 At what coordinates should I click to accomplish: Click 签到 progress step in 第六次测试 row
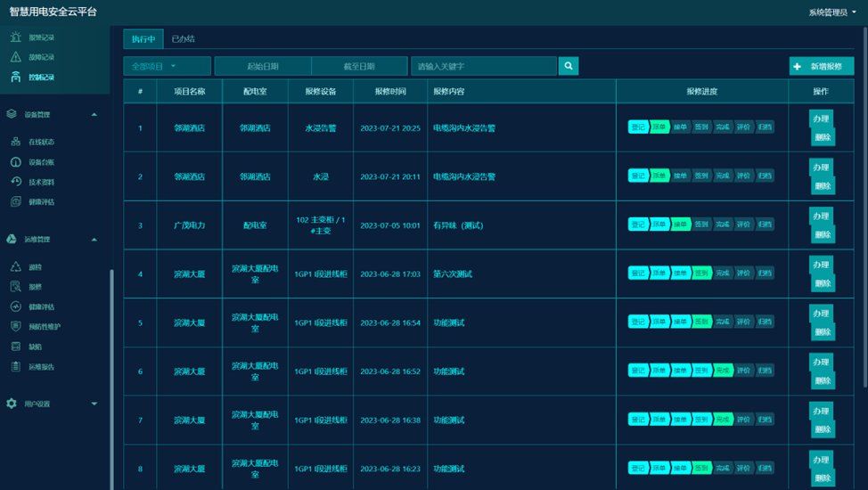coord(701,274)
